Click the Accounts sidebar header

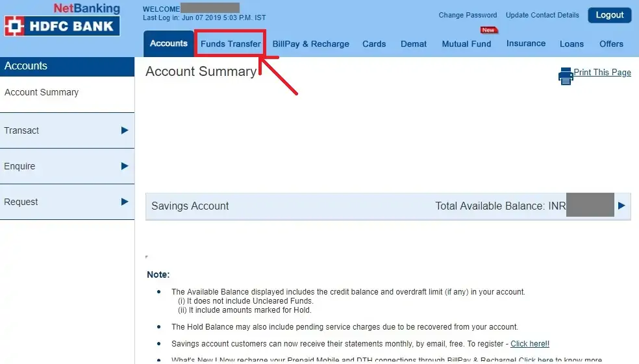68,66
